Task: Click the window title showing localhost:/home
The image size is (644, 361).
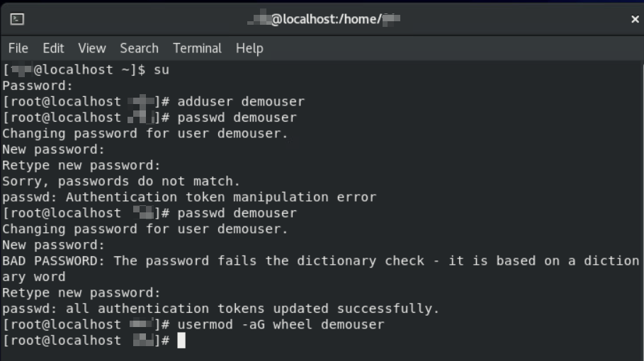Action: [324, 20]
